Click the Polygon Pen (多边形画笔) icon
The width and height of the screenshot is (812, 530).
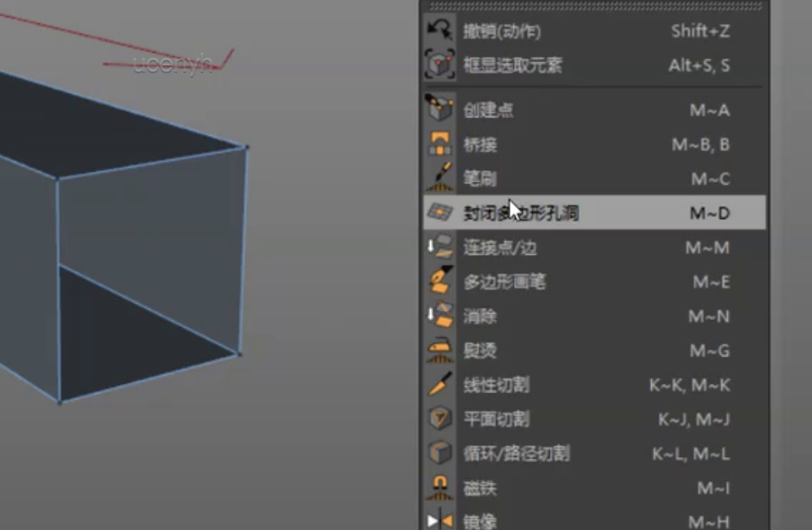(441, 281)
